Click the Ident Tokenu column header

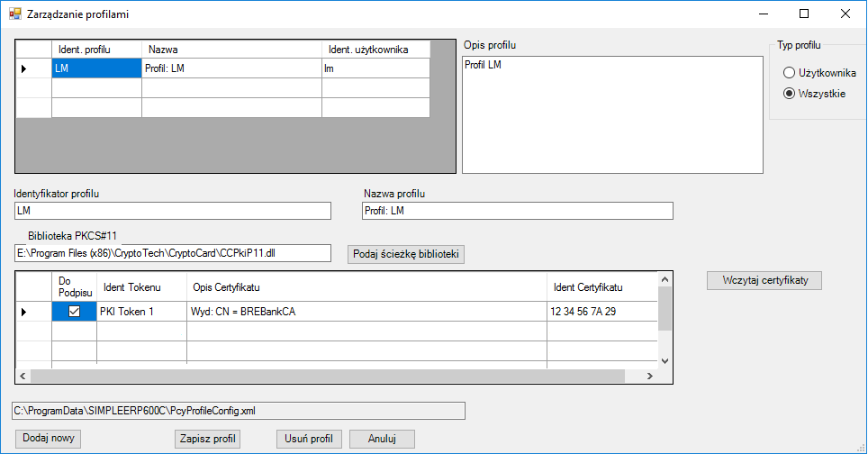click(141, 286)
